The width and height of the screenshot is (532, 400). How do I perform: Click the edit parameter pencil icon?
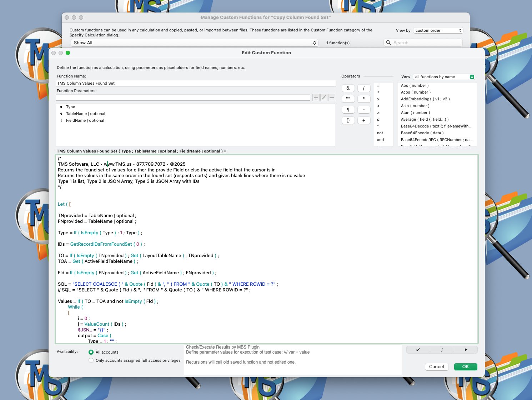click(x=324, y=97)
